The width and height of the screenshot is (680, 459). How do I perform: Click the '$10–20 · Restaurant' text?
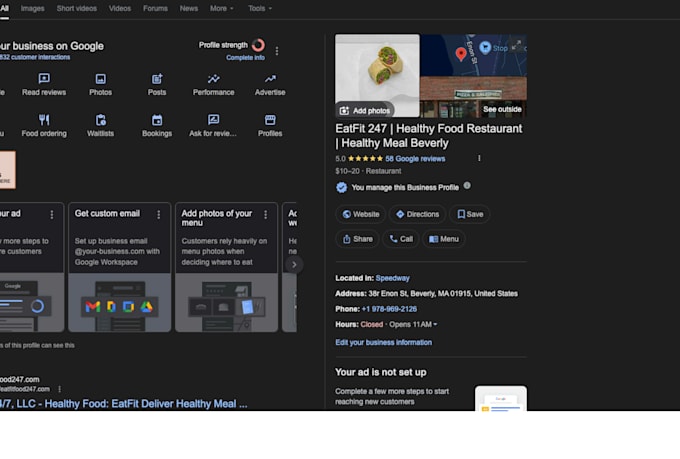(x=368, y=171)
